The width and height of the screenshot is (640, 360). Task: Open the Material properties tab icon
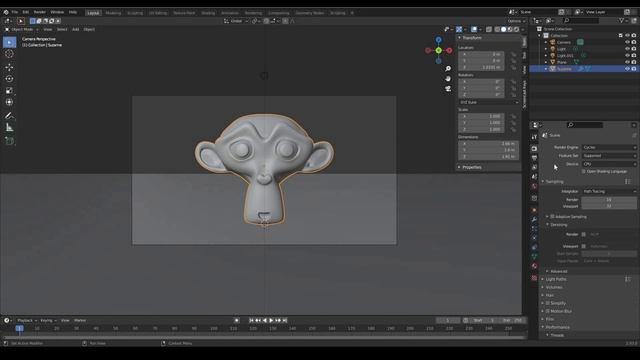(534, 266)
